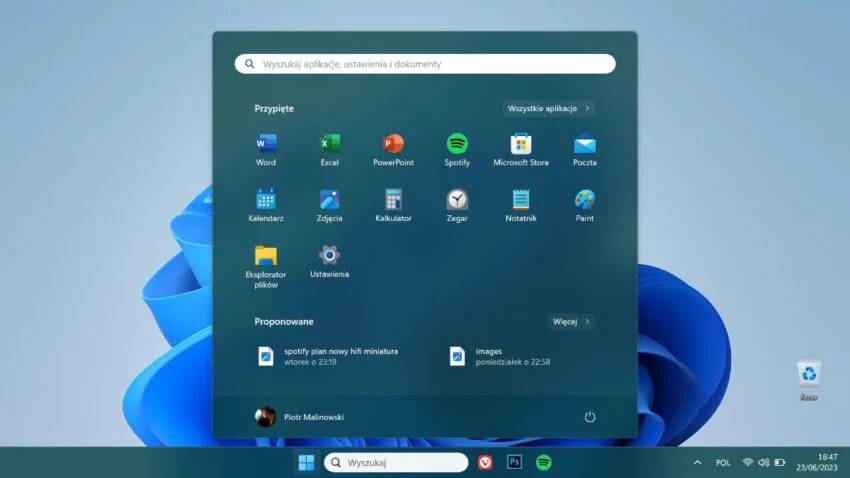Click the Przypięte section heading
Viewport: 850px width, 478px height.
[x=274, y=108]
